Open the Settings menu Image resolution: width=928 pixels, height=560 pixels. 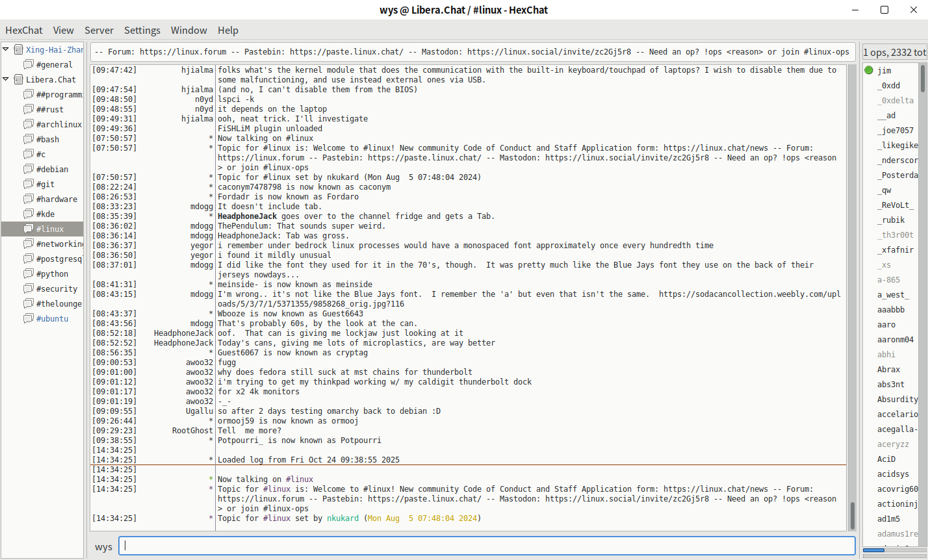[x=142, y=30]
